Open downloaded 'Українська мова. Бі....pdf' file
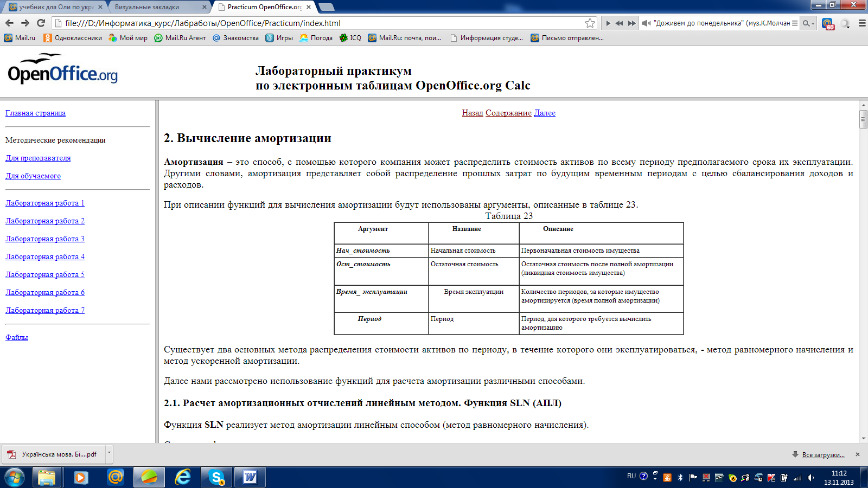 (53, 454)
